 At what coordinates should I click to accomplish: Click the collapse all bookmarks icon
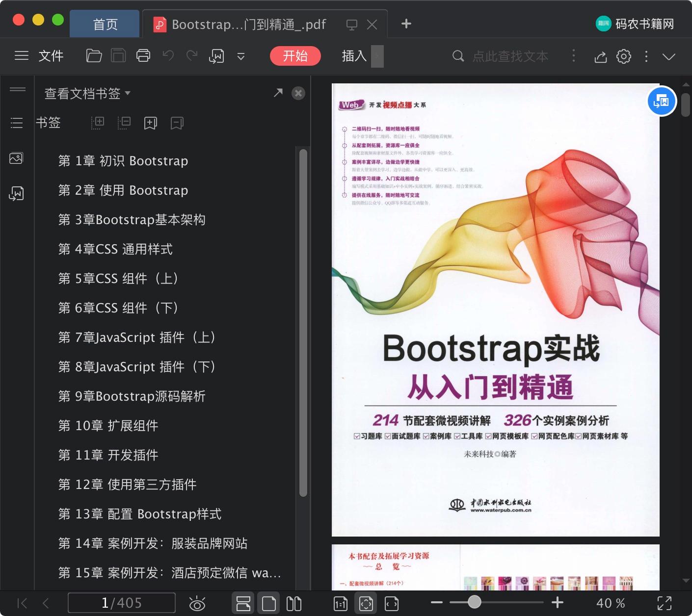(x=124, y=123)
